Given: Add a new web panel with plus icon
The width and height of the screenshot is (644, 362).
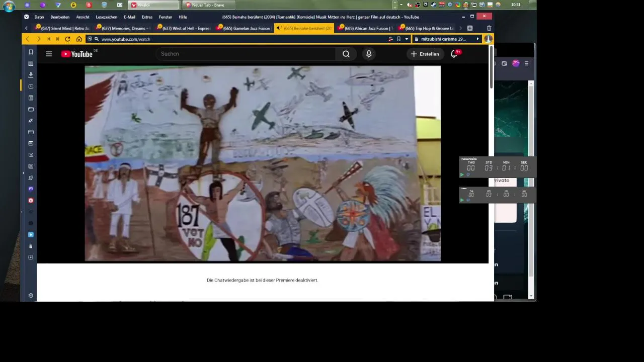Looking at the screenshot, I should (31, 257).
